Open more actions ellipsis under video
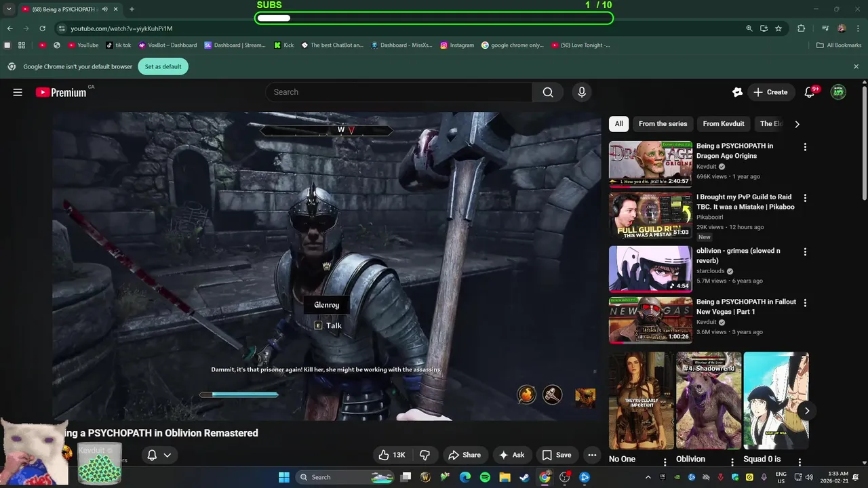This screenshot has width=868, height=488. tap(592, 455)
